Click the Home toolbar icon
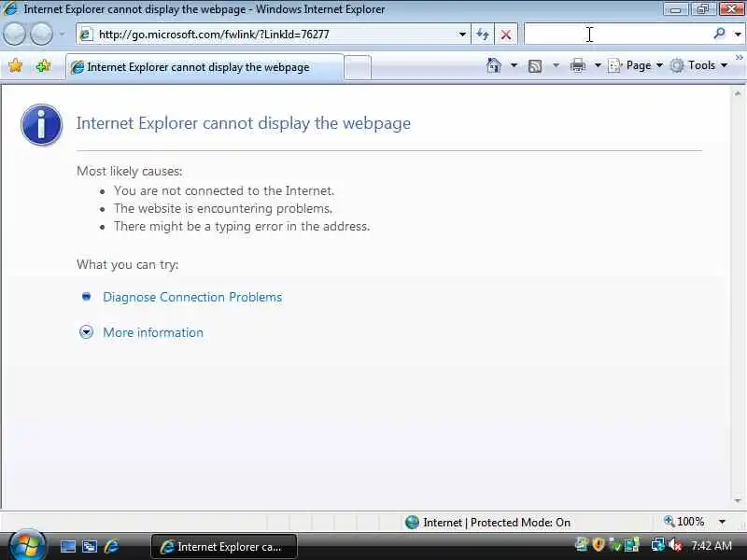The height and width of the screenshot is (560, 747). coord(494,65)
